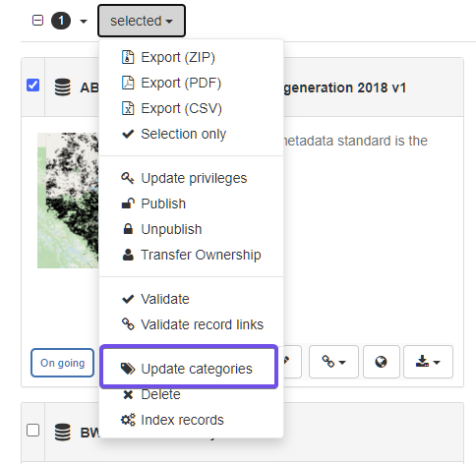Check the BW record checkbox
The height and width of the screenshot is (464, 476).
point(33,430)
